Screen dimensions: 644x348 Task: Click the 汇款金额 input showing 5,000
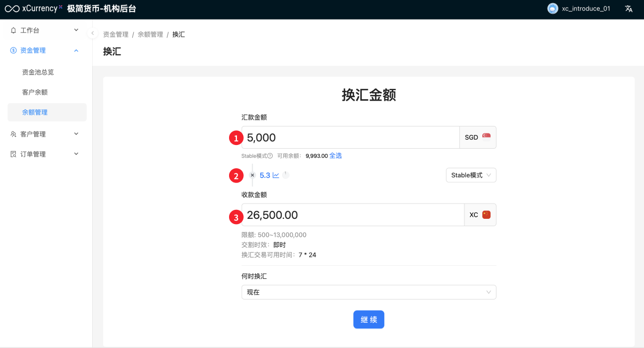[x=351, y=138]
